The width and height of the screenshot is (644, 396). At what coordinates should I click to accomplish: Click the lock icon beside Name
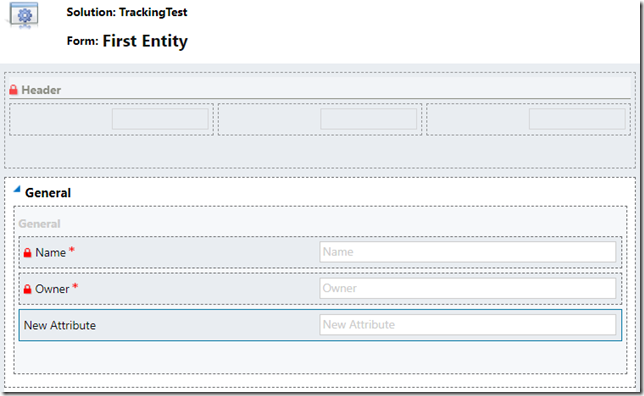tap(28, 253)
